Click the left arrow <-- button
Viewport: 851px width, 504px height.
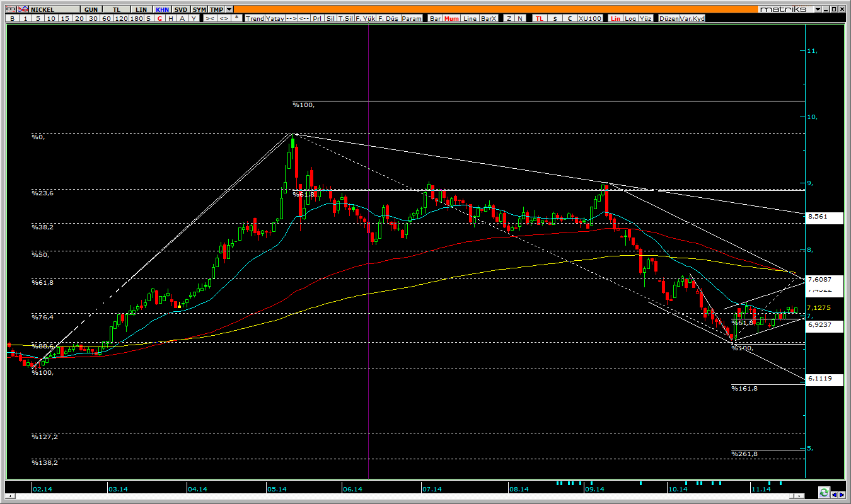304,18
